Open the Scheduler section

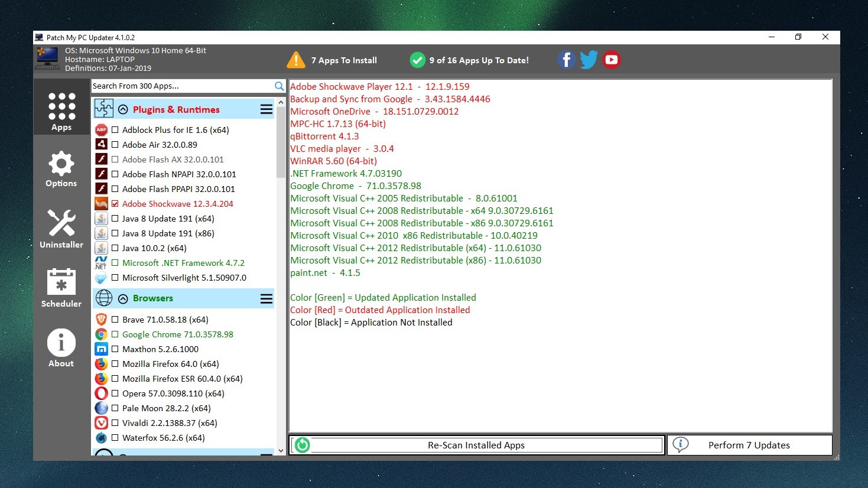[x=61, y=288]
